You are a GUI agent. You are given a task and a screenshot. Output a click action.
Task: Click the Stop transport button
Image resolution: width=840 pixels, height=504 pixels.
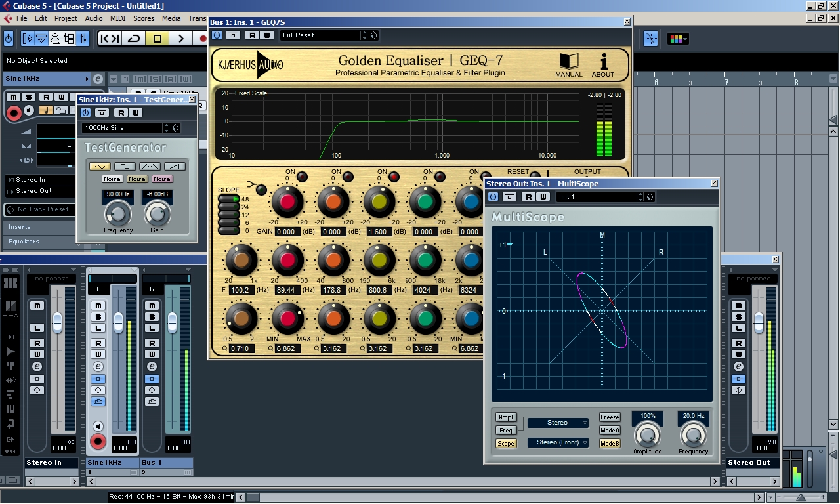coord(157,39)
